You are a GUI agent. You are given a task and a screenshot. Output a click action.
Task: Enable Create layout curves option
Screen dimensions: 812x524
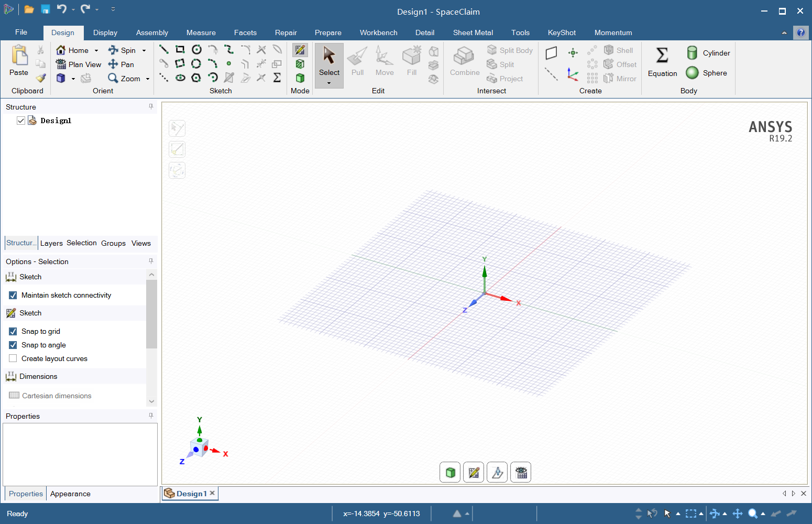13,358
